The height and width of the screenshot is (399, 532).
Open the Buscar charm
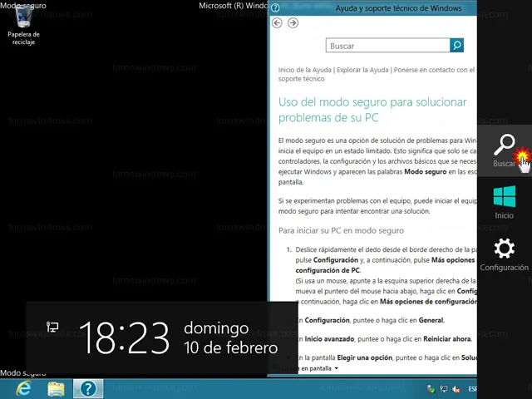(505, 150)
